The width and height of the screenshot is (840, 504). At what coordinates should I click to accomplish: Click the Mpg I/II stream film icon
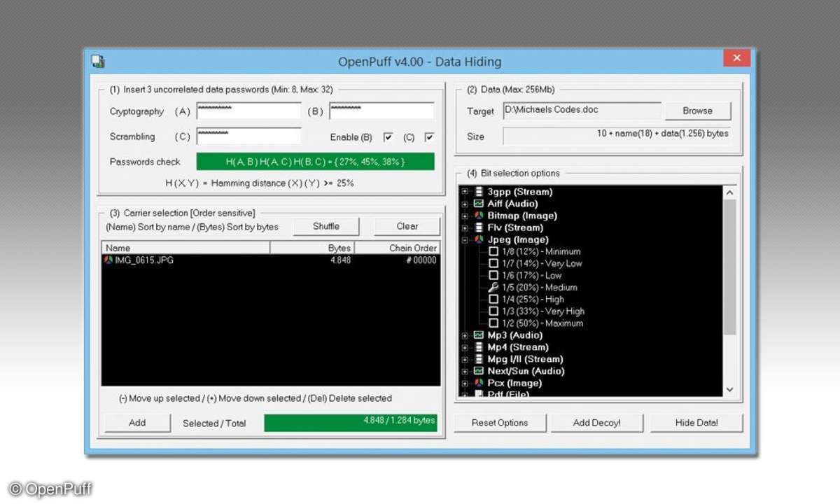pyautogui.click(x=479, y=359)
